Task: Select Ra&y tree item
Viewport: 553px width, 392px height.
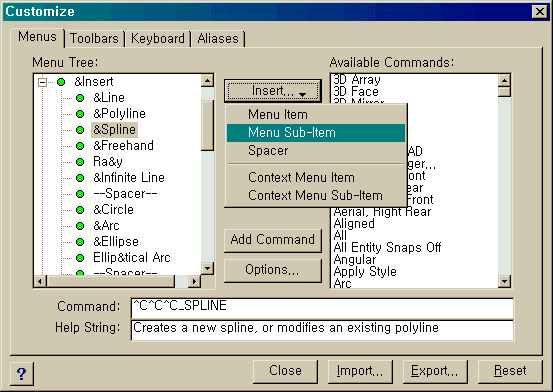Action: [108, 162]
